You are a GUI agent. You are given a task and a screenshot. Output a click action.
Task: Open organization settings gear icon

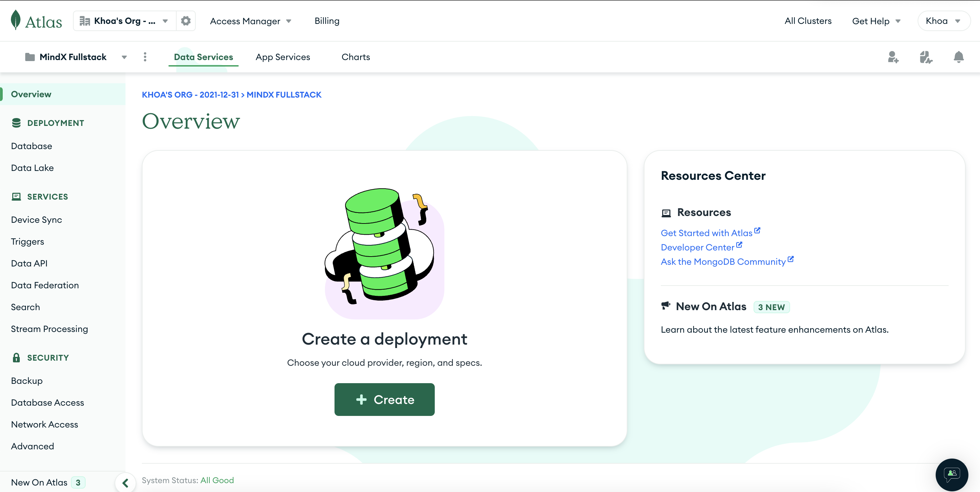[185, 21]
